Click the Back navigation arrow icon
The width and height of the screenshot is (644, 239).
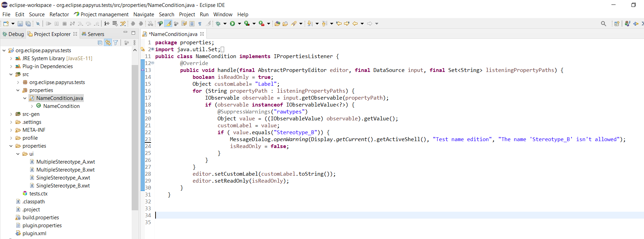[355, 24]
